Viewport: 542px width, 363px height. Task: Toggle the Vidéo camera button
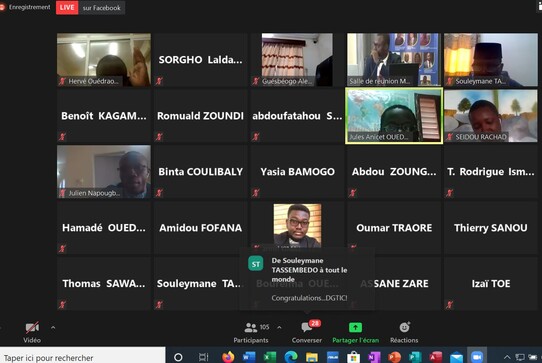tap(32, 327)
